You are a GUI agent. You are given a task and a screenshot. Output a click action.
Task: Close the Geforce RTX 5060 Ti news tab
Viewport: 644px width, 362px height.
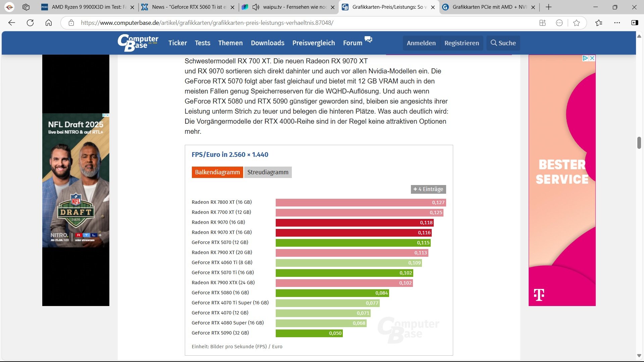[x=232, y=7]
